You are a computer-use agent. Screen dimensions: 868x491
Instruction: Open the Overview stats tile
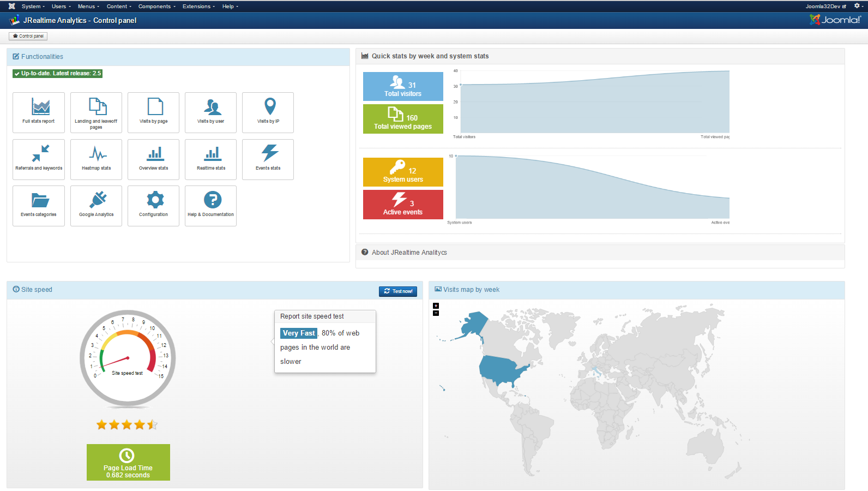pyautogui.click(x=153, y=159)
